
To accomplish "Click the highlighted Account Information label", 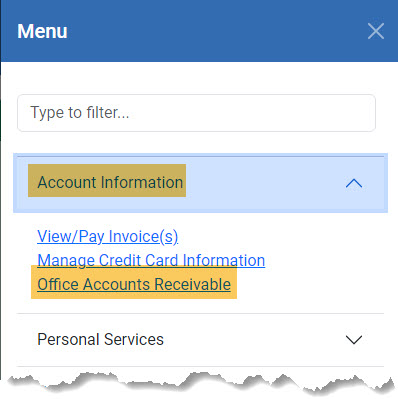I will pos(110,182).
